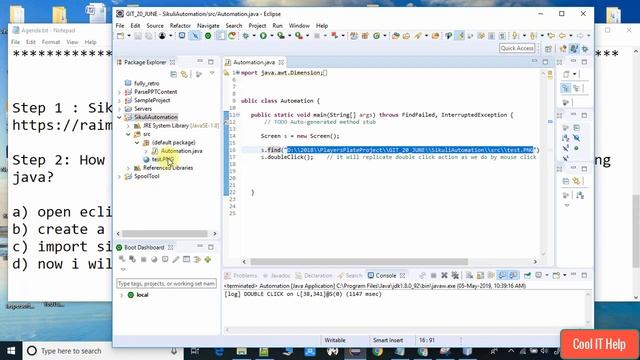Viewport: 640px width, 360px height.
Task: Click the Pin Console icon
Action: tap(527, 276)
